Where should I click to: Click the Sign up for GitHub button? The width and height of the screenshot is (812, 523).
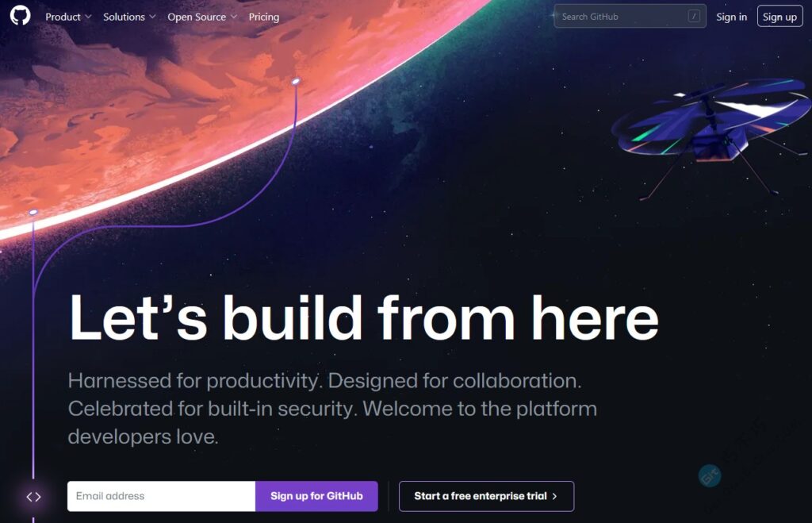[x=316, y=496]
